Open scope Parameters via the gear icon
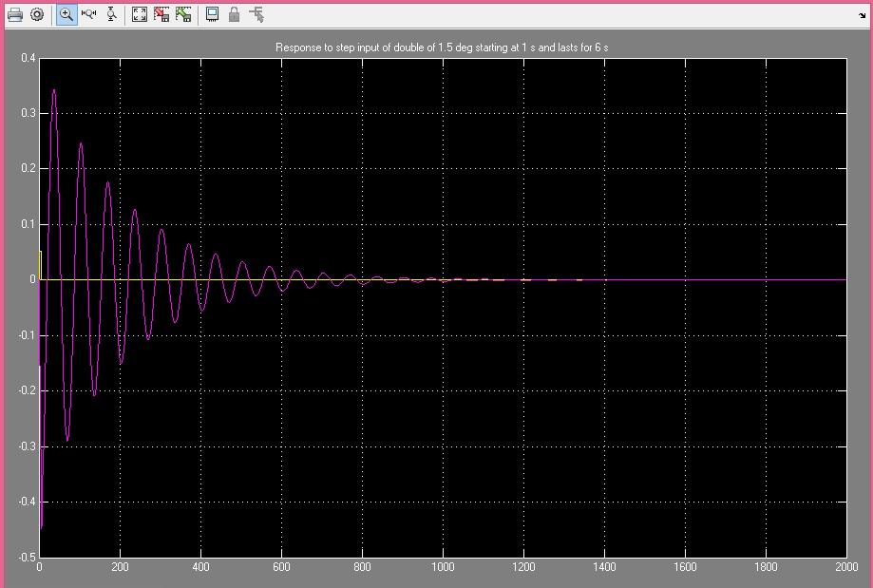Image resolution: width=873 pixels, height=588 pixels. (x=37, y=15)
